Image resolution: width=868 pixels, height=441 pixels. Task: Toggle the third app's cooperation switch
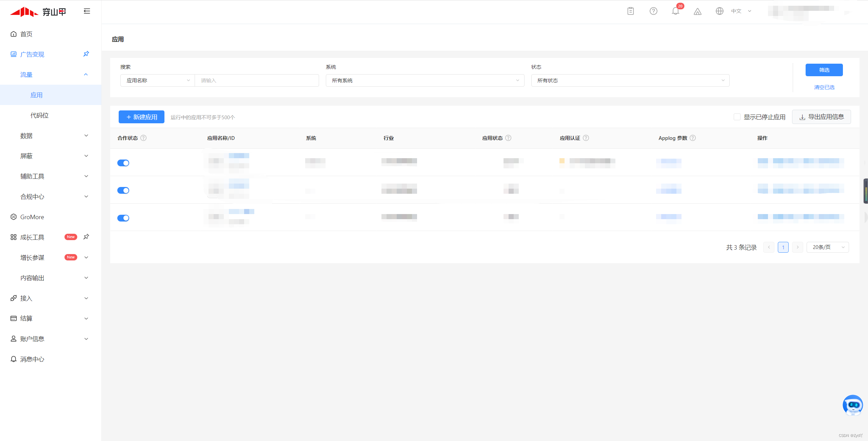tap(123, 218)
